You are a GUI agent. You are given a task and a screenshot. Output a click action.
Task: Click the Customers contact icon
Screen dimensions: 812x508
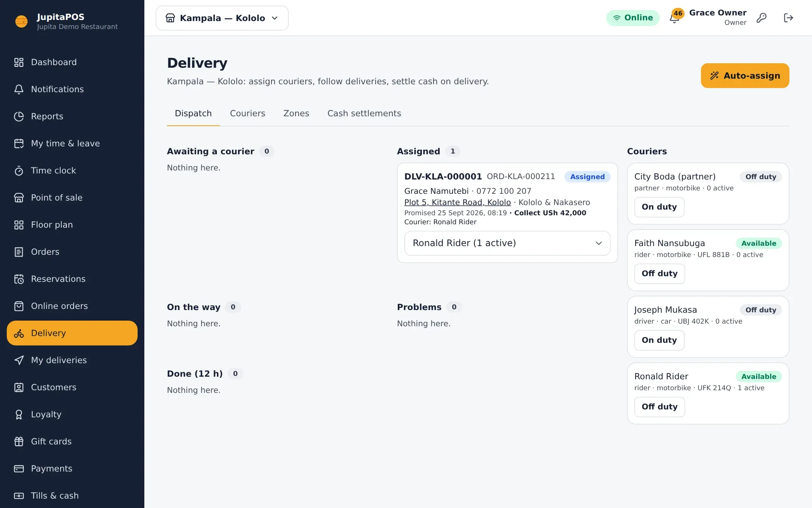point(19,387)
